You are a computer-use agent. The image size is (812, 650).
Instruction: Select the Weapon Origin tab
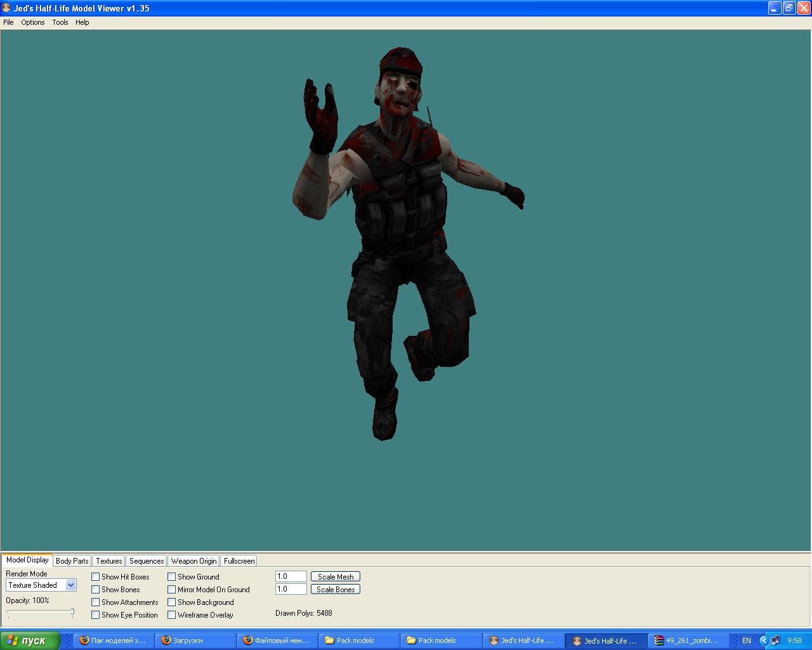(x=193, y=561)
